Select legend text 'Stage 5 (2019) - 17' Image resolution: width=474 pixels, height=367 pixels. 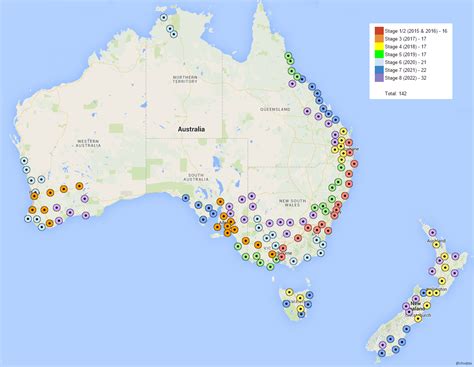point(405,54)
